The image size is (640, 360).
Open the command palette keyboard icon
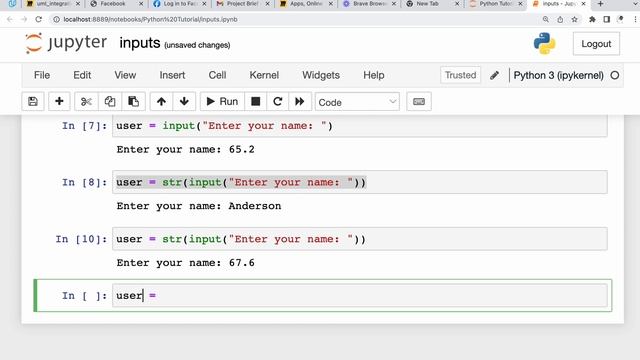419,101
